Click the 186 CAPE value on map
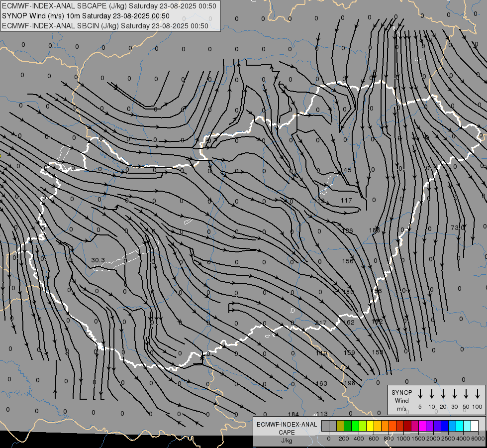487x448 pixels. (x=347, y=230)
